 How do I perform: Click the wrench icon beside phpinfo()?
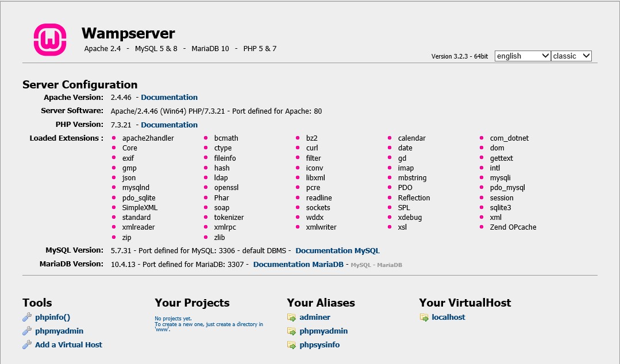(26, 317)
